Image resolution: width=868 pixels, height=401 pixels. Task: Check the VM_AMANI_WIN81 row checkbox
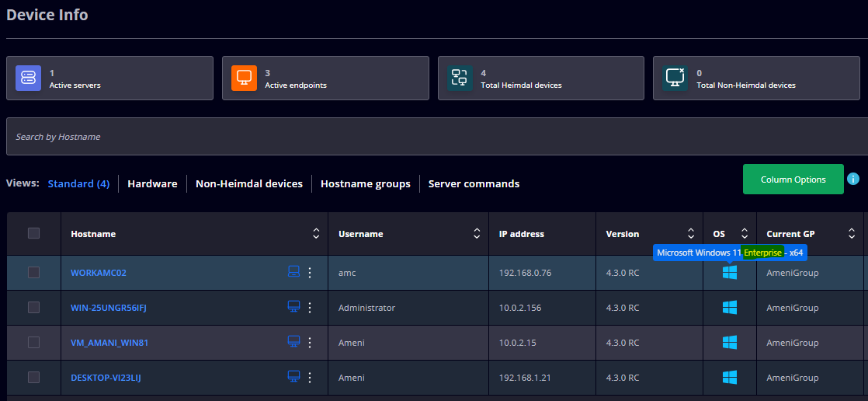tap(33, 343)
